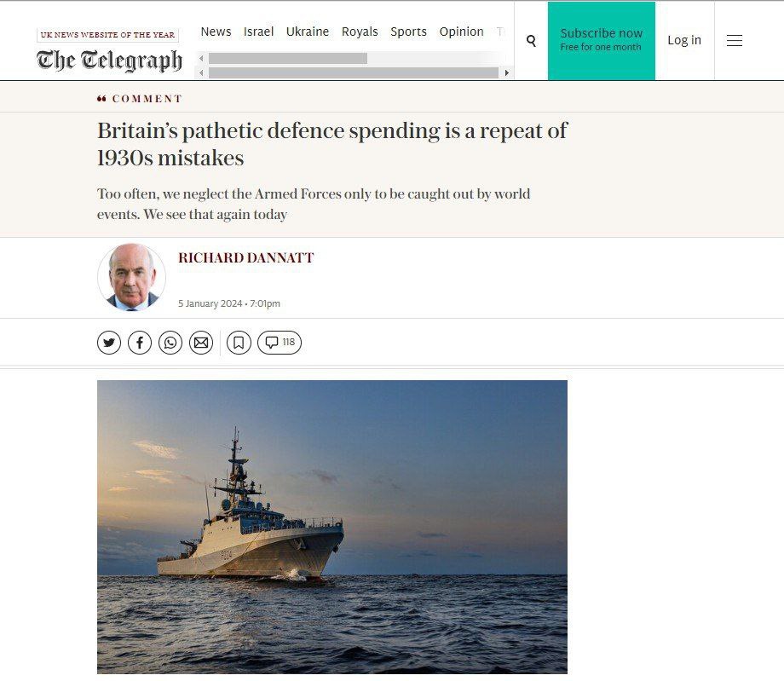Click The Telegraph logo
784x681 pixels.
[x=109, y=61]
